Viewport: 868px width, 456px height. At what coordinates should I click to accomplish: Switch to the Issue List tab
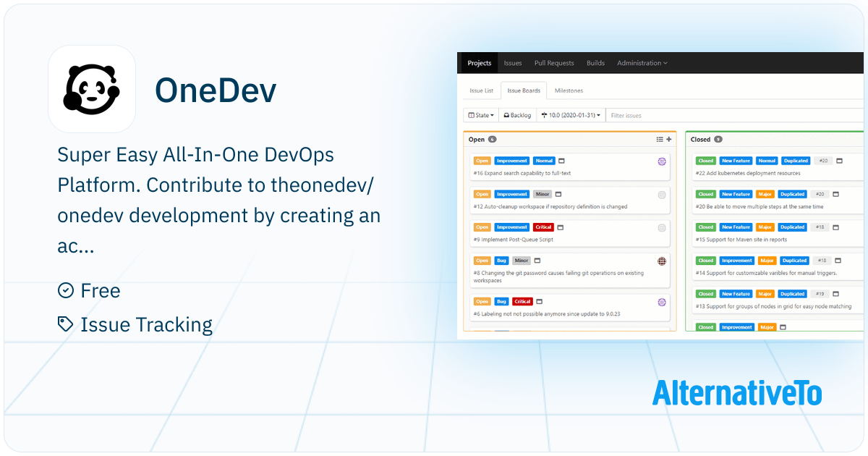click(482, 90)
